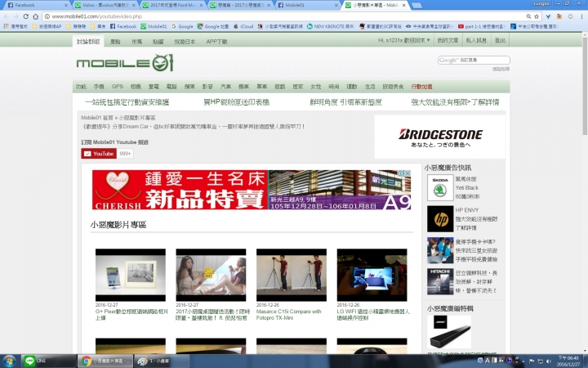588x368 pixels.
Task: Open the Facebook bookmark in bookmarks bar
Action: coord(123,26)
